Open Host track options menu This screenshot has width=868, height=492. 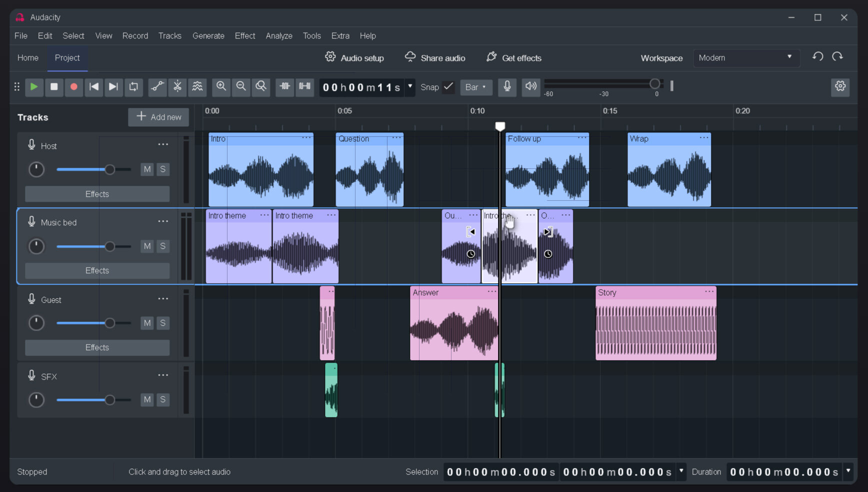pos(163,145)
